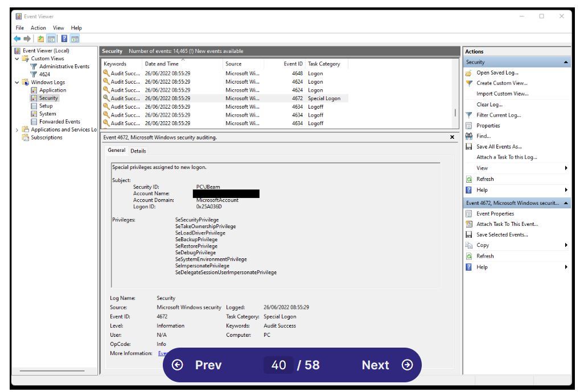Open the Action menu
Image resolution: width=584 pixels, height=392 pixels.
coord(38,28)
